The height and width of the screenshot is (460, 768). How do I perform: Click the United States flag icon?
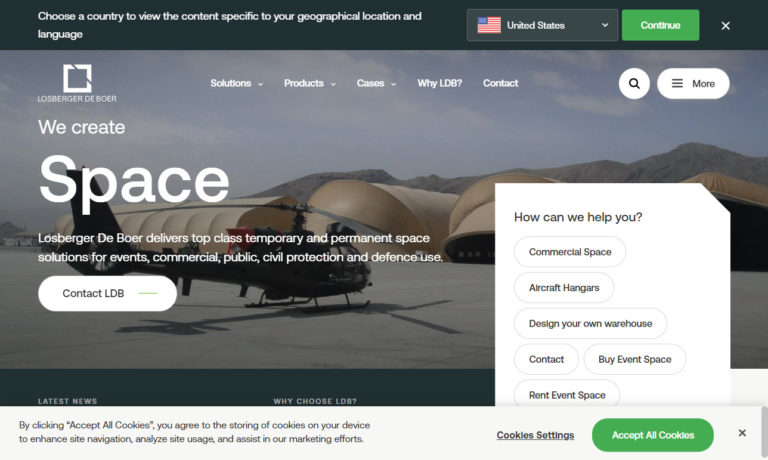(489, 25)
